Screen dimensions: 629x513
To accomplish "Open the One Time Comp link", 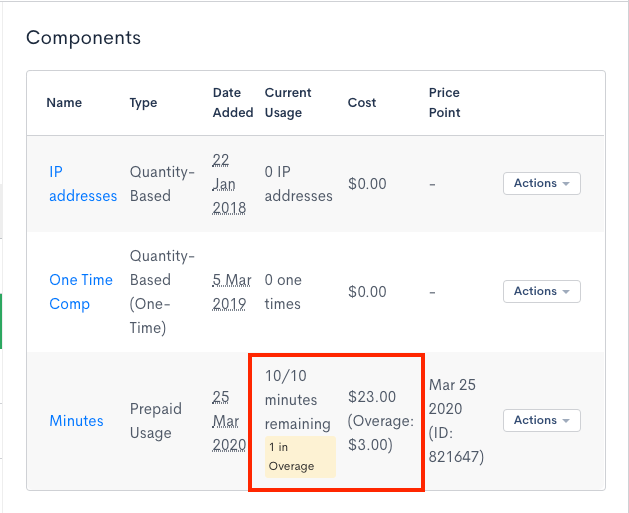I will 81,292.
